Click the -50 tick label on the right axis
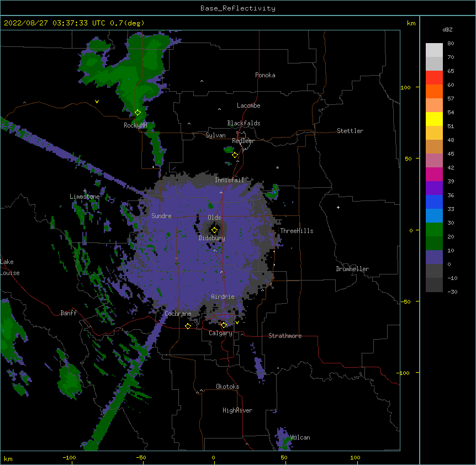The image size is (476, 465). point(405,302)
